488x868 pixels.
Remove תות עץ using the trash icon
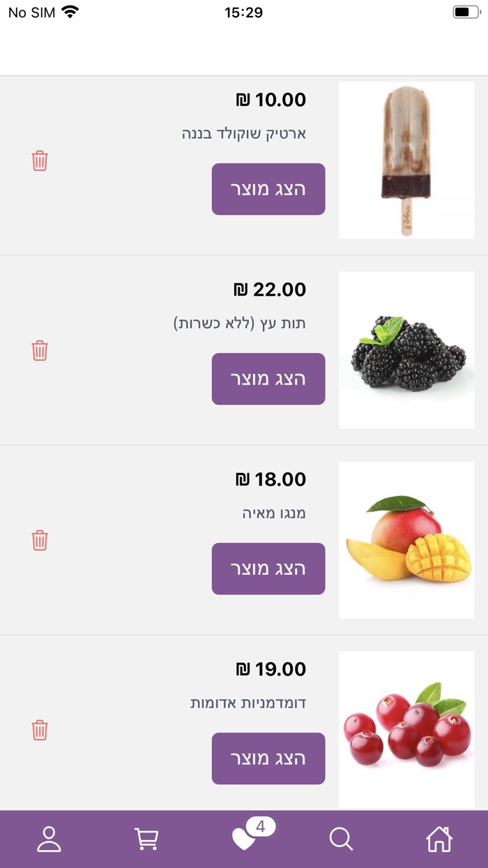[40, 350]
